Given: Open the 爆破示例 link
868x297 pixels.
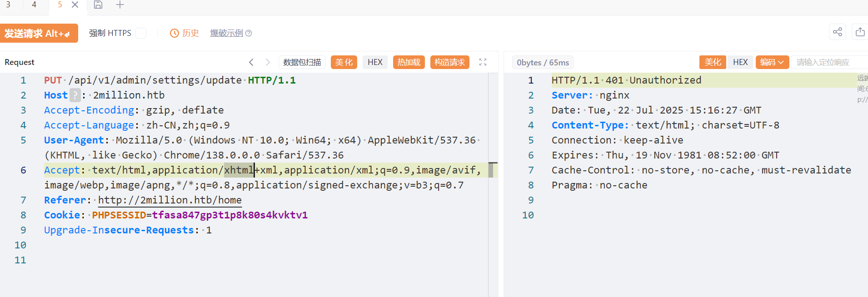Looking at the screenshot, I should pos(226,33).
